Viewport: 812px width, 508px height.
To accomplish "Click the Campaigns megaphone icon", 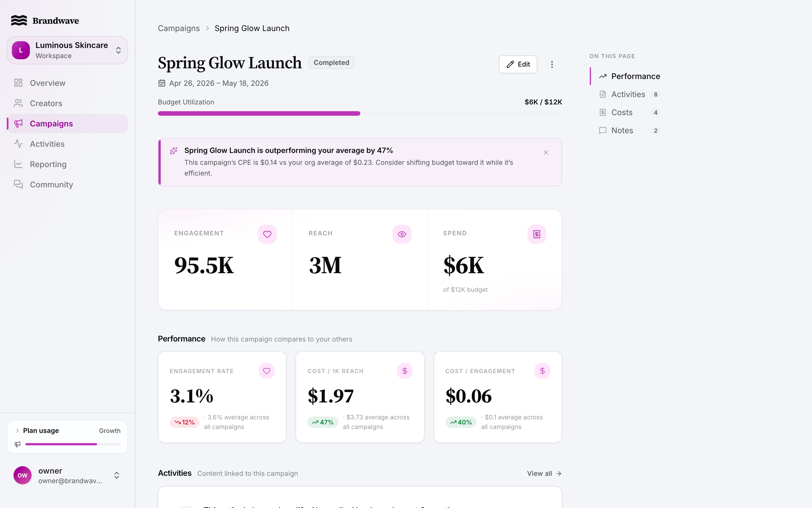I will coord(18,124).
